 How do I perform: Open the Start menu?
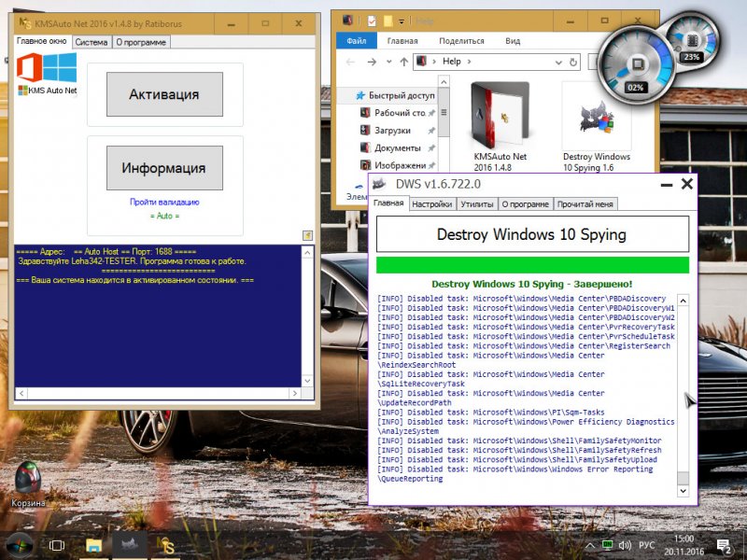pyautogui.click(x=19, y=546)
